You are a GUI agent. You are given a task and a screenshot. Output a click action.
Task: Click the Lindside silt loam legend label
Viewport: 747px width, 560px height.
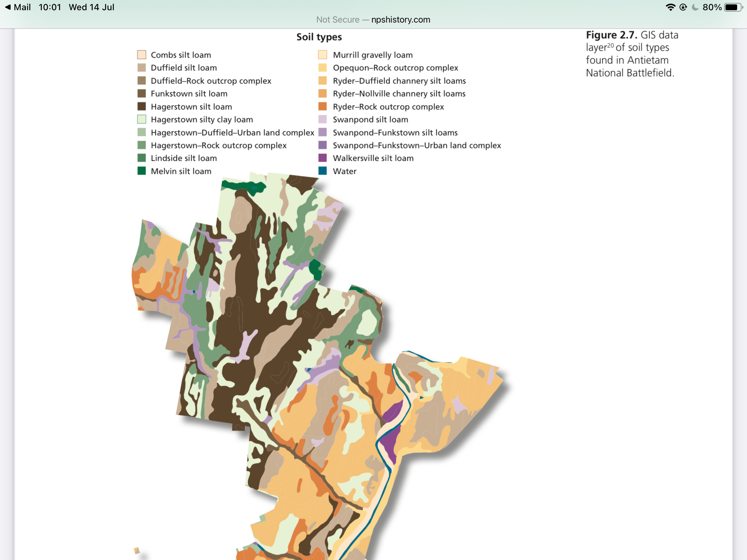tap(184, 158)
